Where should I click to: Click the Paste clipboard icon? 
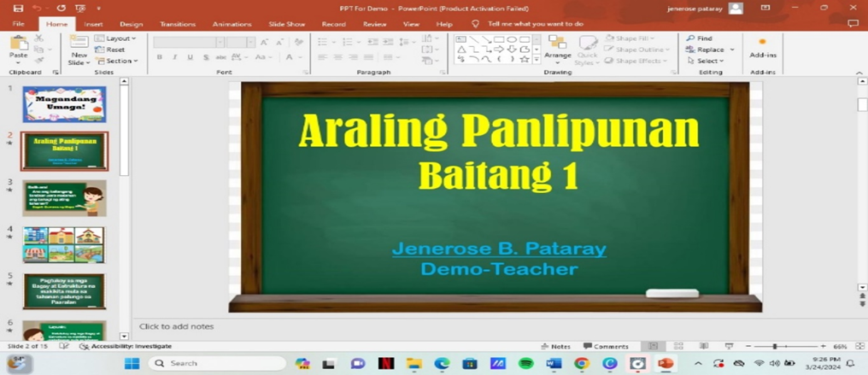pyautogui.click(x=18, y=44)
